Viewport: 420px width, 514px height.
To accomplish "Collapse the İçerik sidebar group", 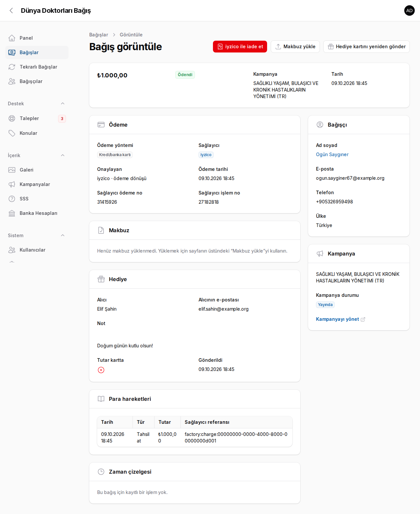I will (x=63, y=155).
